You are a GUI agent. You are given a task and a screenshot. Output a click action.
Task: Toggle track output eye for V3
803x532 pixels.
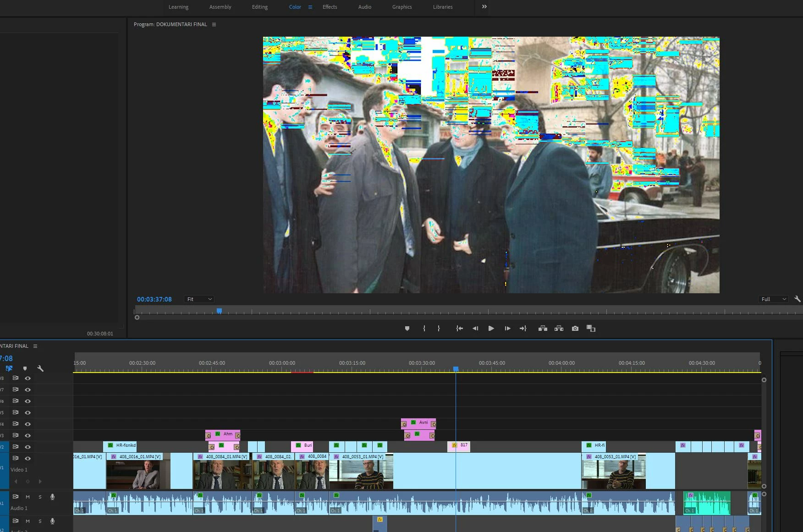[x=27, y=436]
